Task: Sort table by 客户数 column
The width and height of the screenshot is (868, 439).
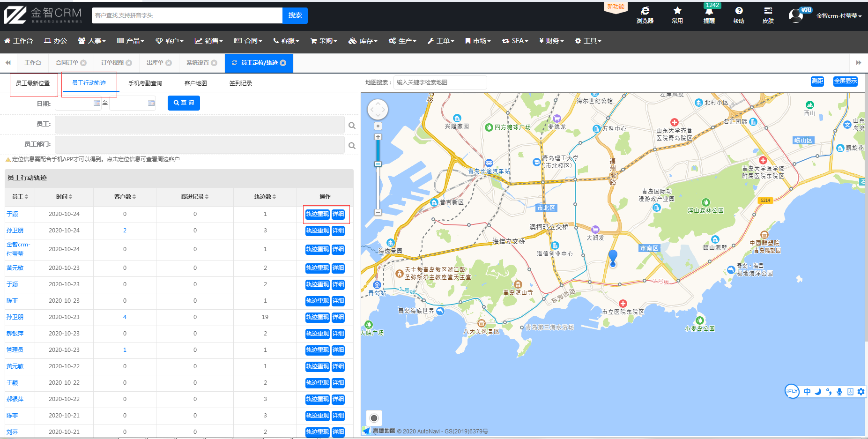Action: [x=125, y=197]
